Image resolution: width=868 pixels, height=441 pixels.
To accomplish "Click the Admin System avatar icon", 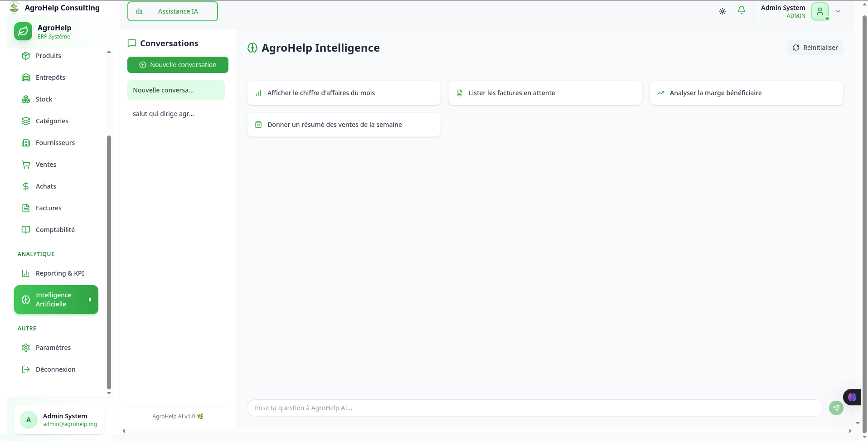I will click(x=820, y=11).
